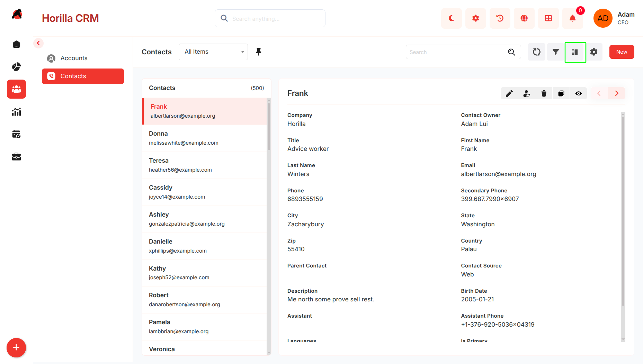Duplicate Frank's contact record

[x=561, y=93]
